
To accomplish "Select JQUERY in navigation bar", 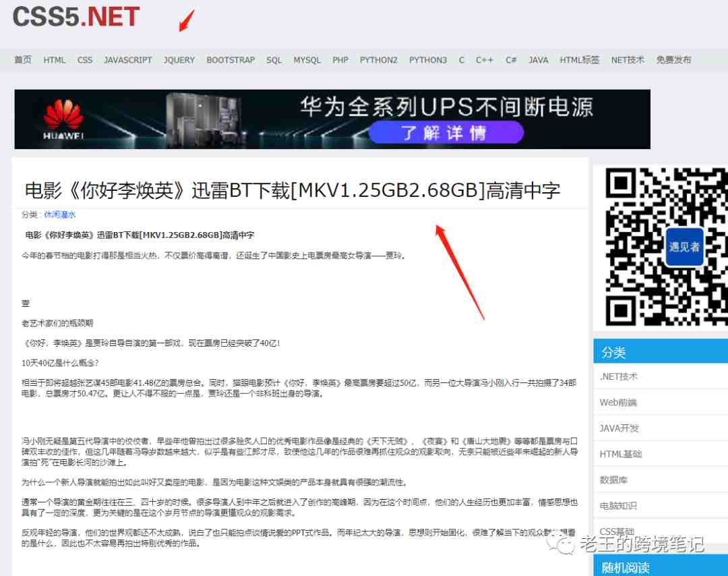I will coord(179,60).
